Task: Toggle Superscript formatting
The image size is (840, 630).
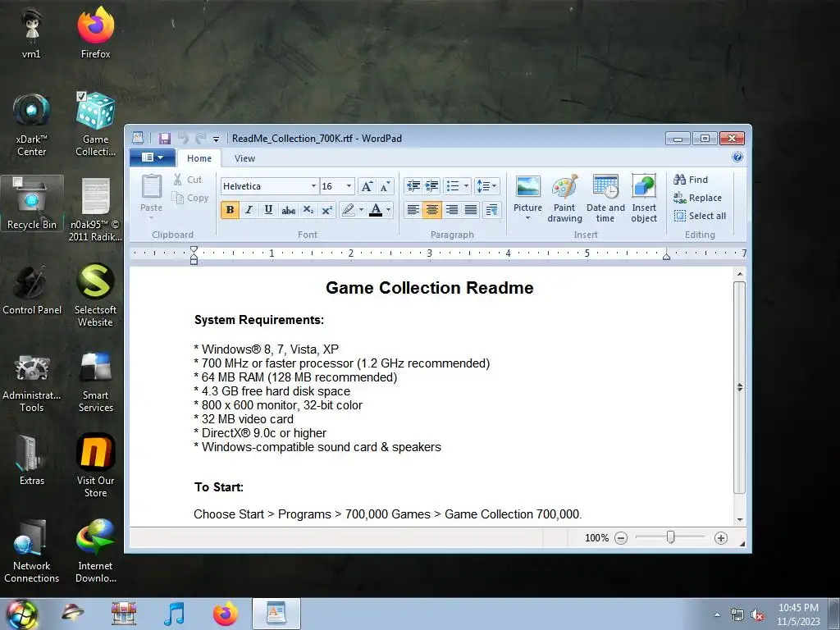Action: coord(326,209)
